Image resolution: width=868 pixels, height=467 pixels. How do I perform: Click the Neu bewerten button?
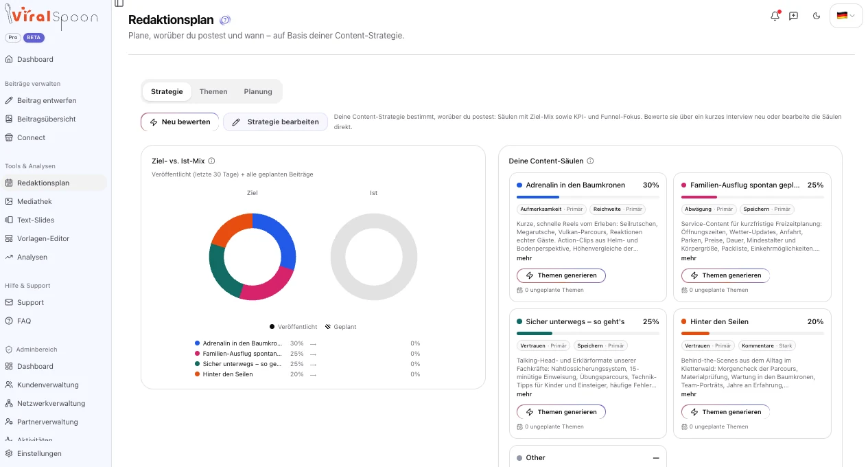click(x=180, y=122)
